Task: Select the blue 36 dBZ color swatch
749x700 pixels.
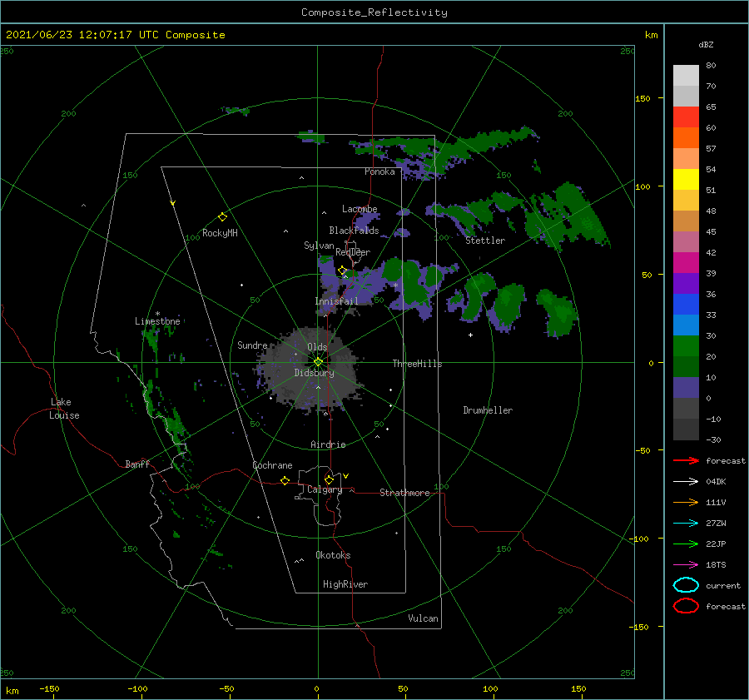Action: tap(686, 304)
